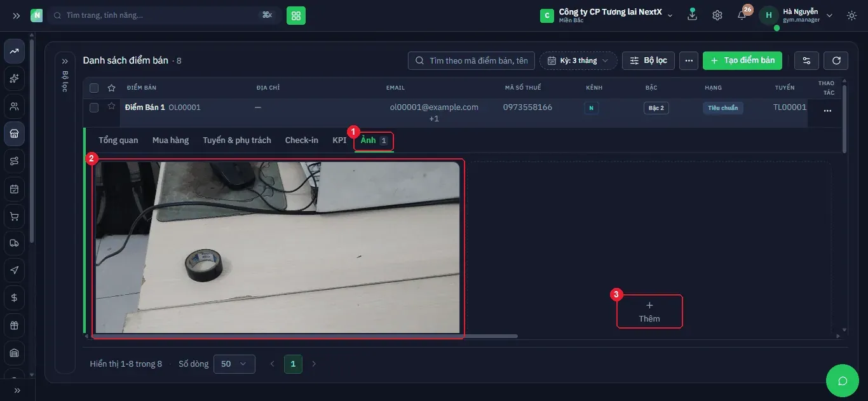868x401 pixels.
Task: Click the Thêm add photo button
Action: coord(649,311)
